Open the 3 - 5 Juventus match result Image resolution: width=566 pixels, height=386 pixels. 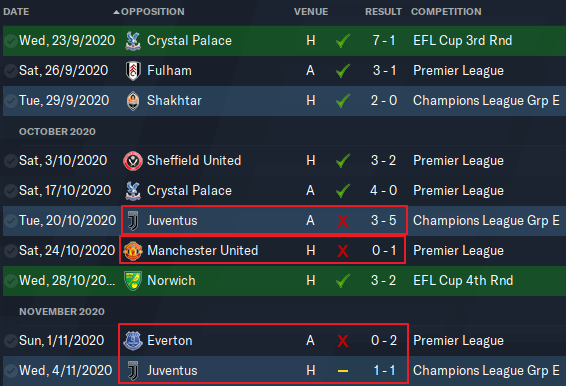click(x=384, y=220)
